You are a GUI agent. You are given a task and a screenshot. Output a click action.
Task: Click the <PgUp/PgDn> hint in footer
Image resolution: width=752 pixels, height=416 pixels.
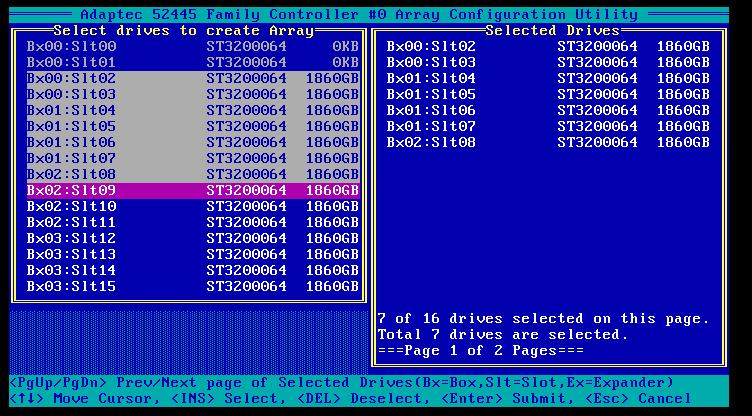(58, 382)
